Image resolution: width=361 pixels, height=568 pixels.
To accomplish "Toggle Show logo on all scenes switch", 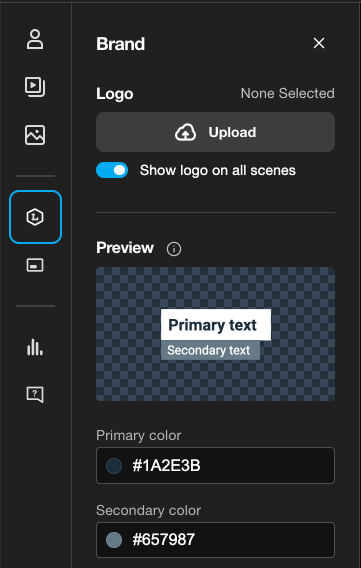I will point(112,170).
